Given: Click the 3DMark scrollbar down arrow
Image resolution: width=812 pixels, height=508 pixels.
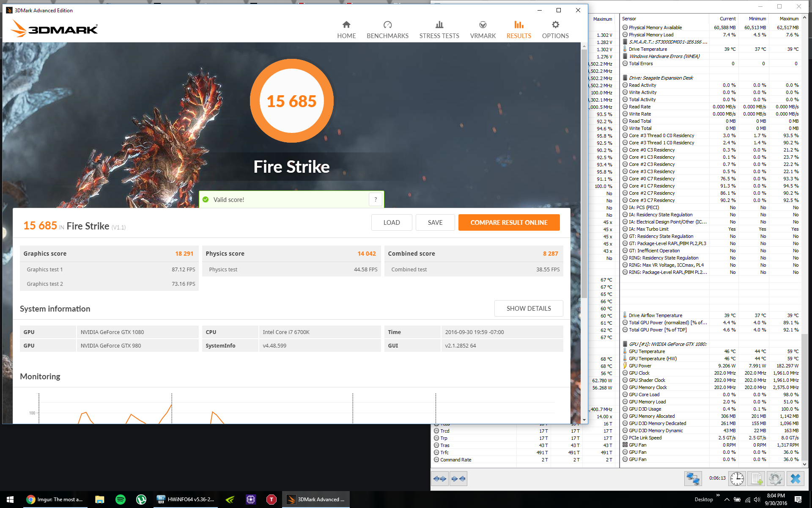Looking at the screenshot, I should pyautogui.click(x=584, y=420).
